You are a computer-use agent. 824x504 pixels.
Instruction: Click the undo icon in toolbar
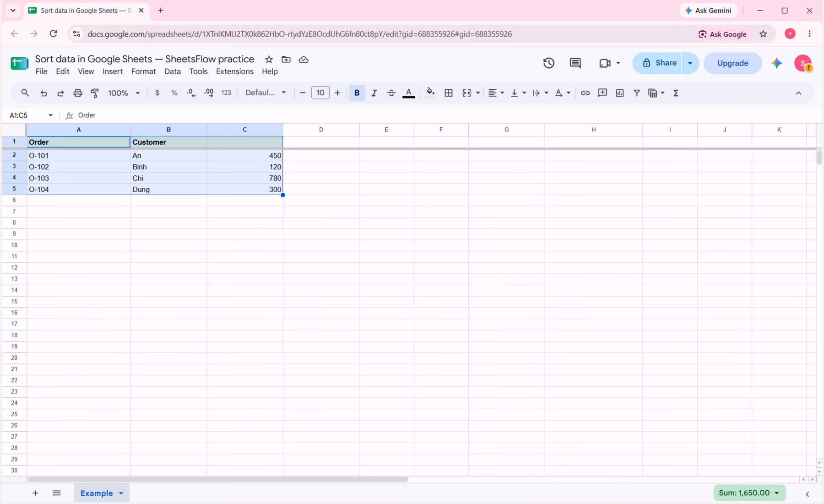coord(43,93)
